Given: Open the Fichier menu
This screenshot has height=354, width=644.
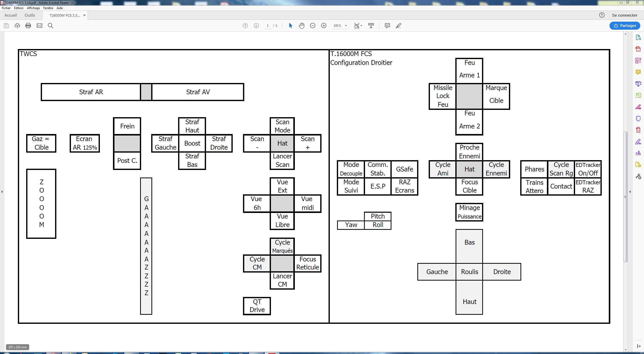Looking at the screenshot, I should pyautogui.click(x=6, y=8).
